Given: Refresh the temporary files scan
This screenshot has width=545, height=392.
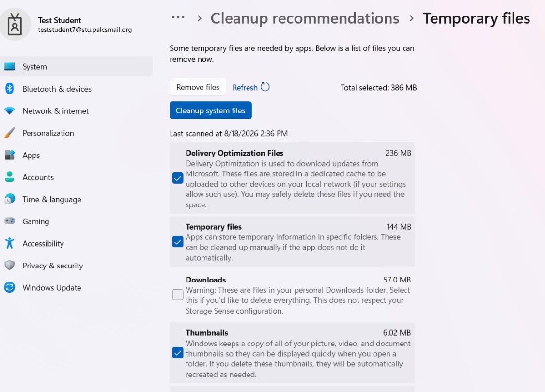Looking at the screenshot, I should coord(251,87).
